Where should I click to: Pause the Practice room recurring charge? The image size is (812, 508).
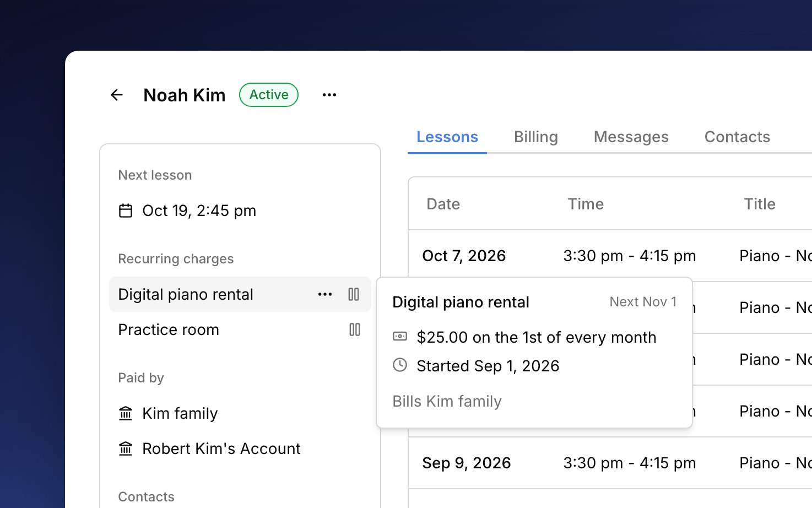[x=355, y=329]
